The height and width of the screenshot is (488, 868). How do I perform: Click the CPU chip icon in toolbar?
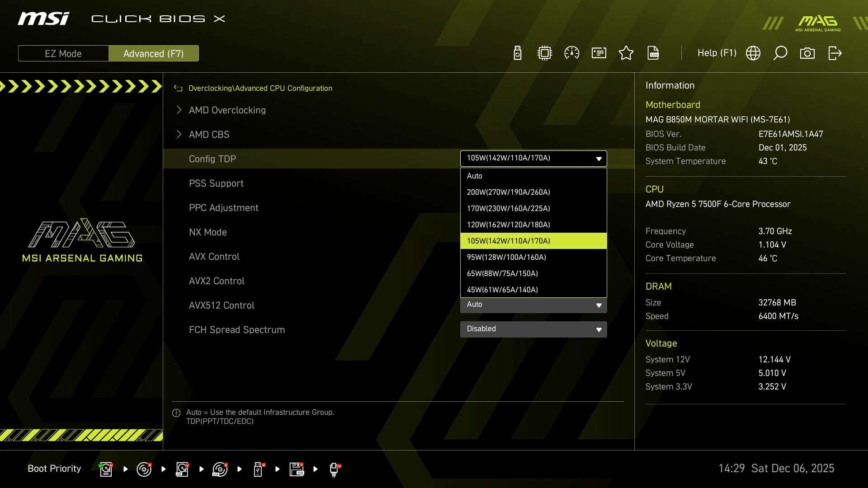pos(545,53)
